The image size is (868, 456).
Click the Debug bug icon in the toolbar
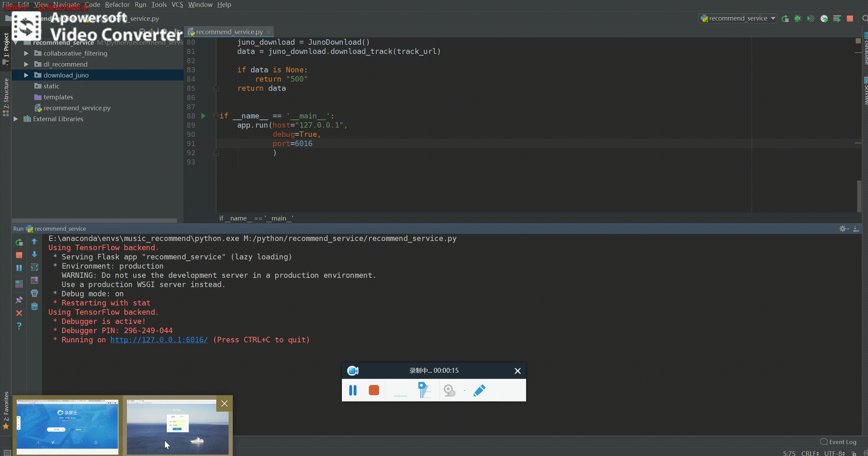798,18
